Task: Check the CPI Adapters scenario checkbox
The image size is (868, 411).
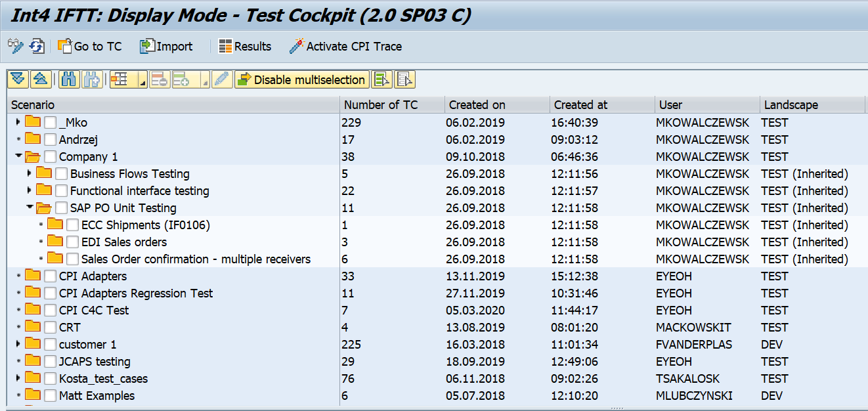Action: pyautogui.click(x=51, y=276)
